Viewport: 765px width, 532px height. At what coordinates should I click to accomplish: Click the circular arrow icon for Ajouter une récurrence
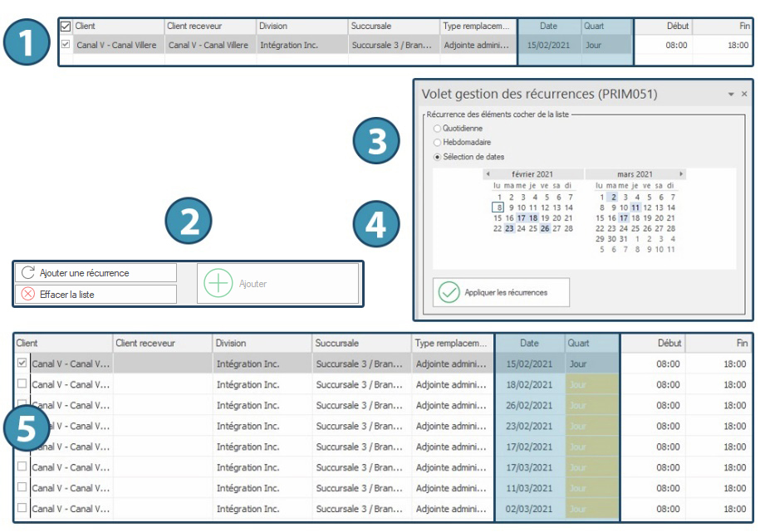tap(28, 273)
